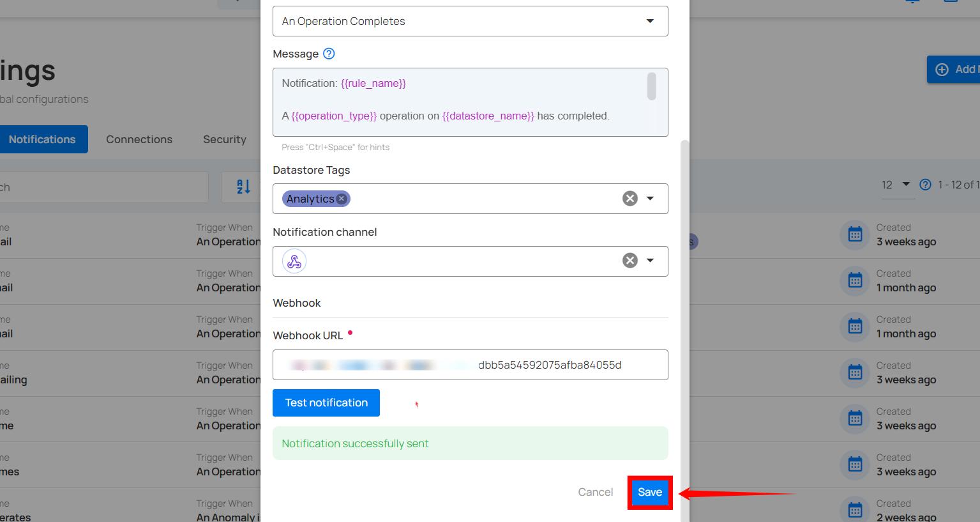Save the notification rule
Viewport: 980px width, 522px height.
[x=650, y=493]
